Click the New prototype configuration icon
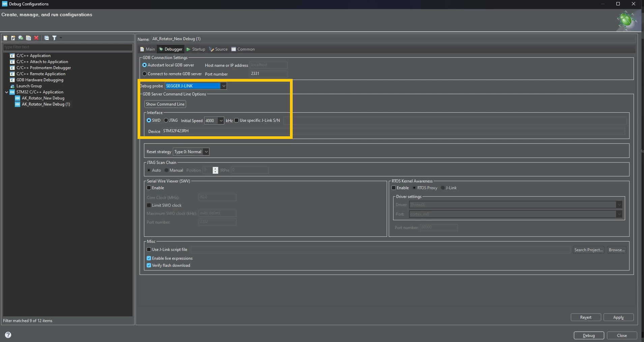644x342 pixels. 13,38
